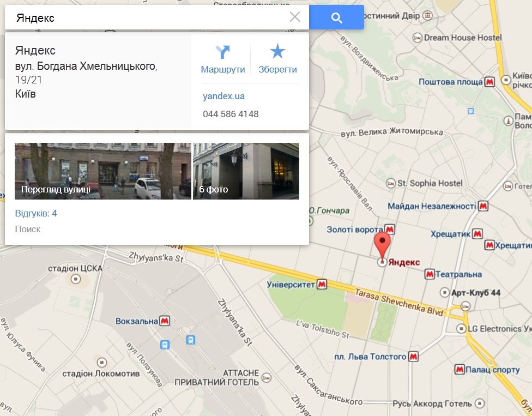Click the blue magnifier search button
532x416 pixels.
click(336, 17)
